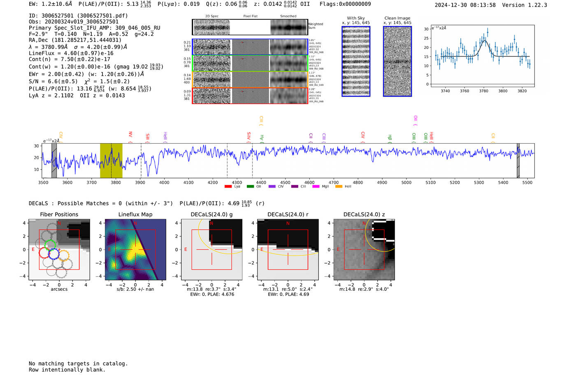Image resolution: width=576 pixels, height=392 pixels.
Task: Click the red SiII line marker
Action: [147, 138]
